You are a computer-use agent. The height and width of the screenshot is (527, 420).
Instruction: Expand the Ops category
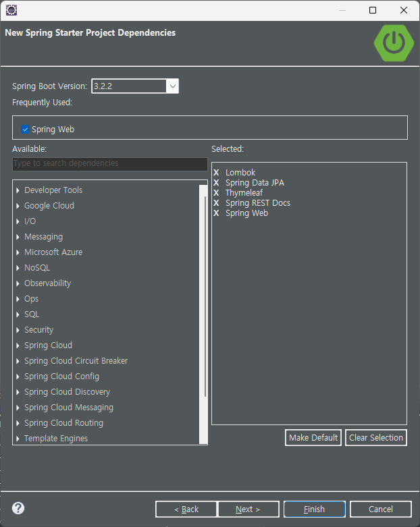pyautogui.click(x=18, y=299)
